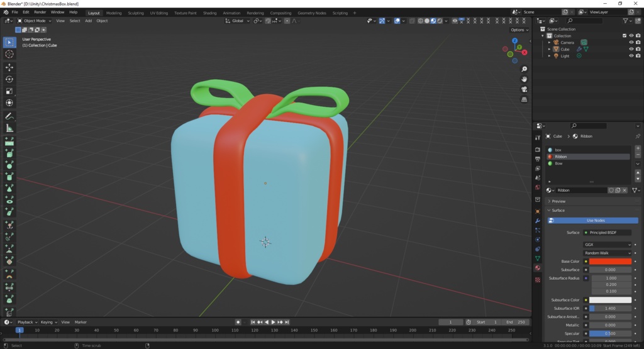
Task: Toggle camera view icon in viewport
Action: pos(524,89)
